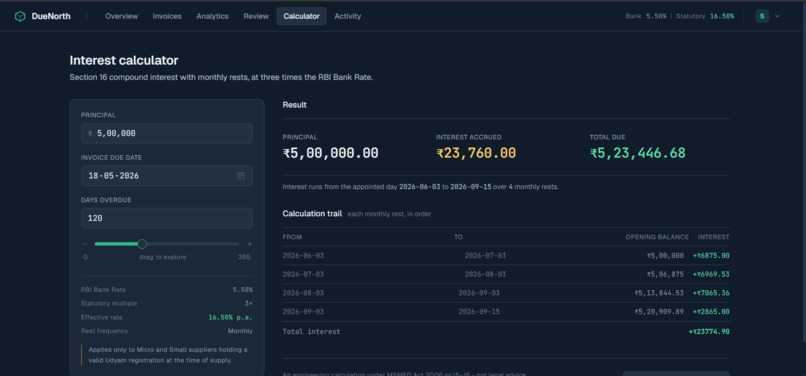Click the Effective rate 16.50% p.a. value
Image resolution: width=806 pixels, height=376 pixels.
[230, 317]
